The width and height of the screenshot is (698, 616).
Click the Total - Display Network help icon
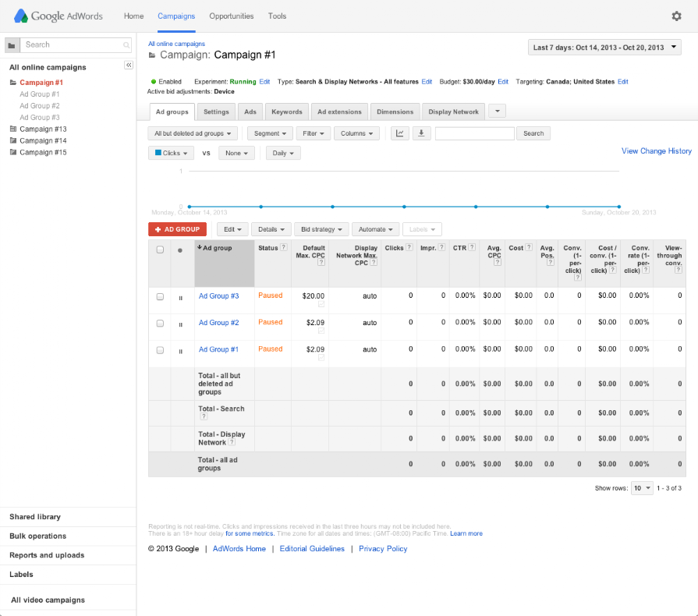click(x=232, y=442)
